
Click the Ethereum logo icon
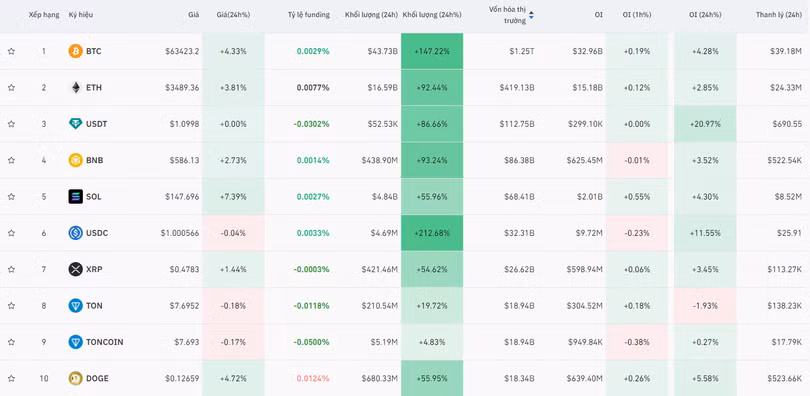(x=75, y=87)
